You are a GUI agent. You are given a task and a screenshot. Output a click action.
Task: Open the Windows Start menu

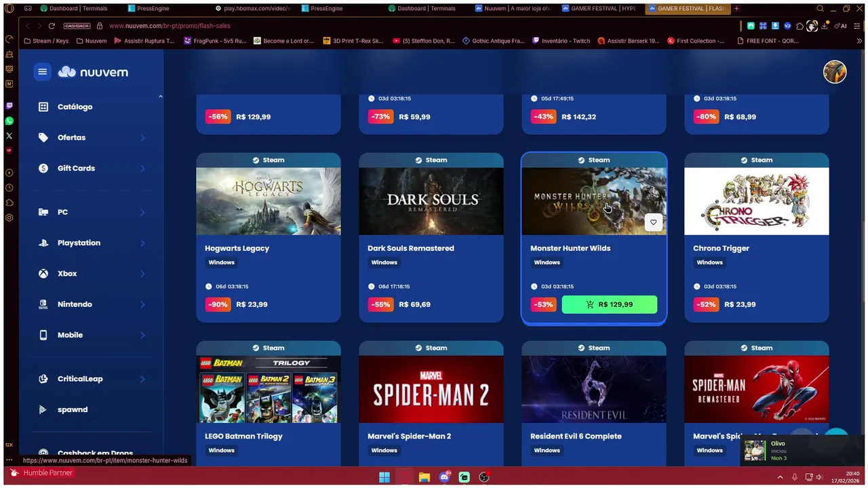pos(384,477)
